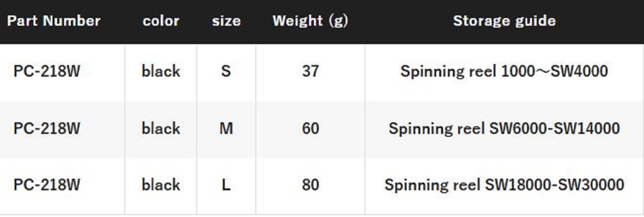Select PC-218W in the size M row
Viewport: 644px width, 217px height.
point(47,128)
